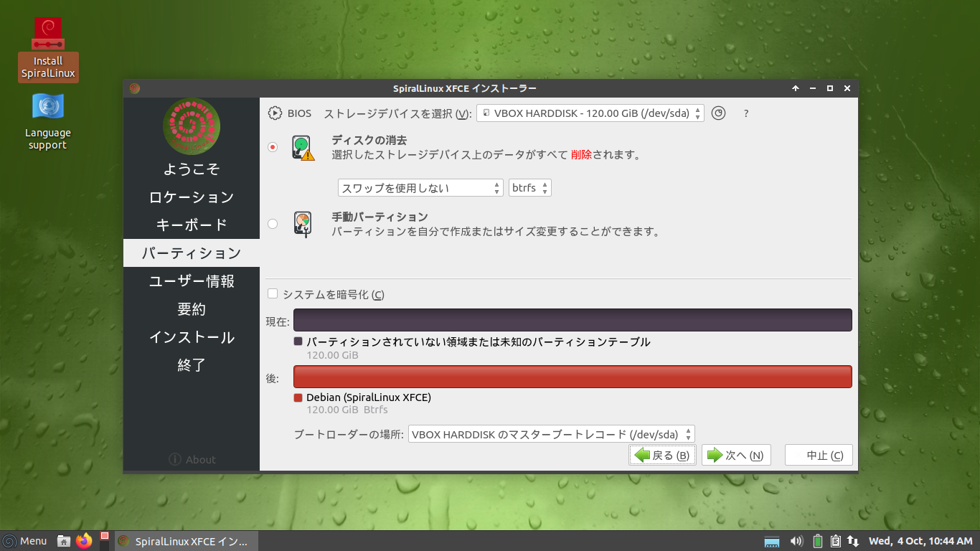
Task: Click the network connections tray icon
Action: pos(853,541)
